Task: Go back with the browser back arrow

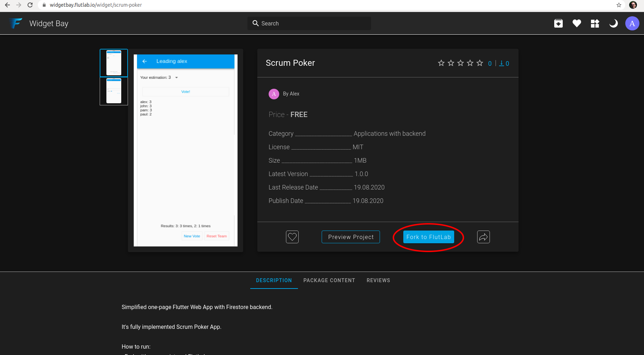Action: (x=7, y=5)
